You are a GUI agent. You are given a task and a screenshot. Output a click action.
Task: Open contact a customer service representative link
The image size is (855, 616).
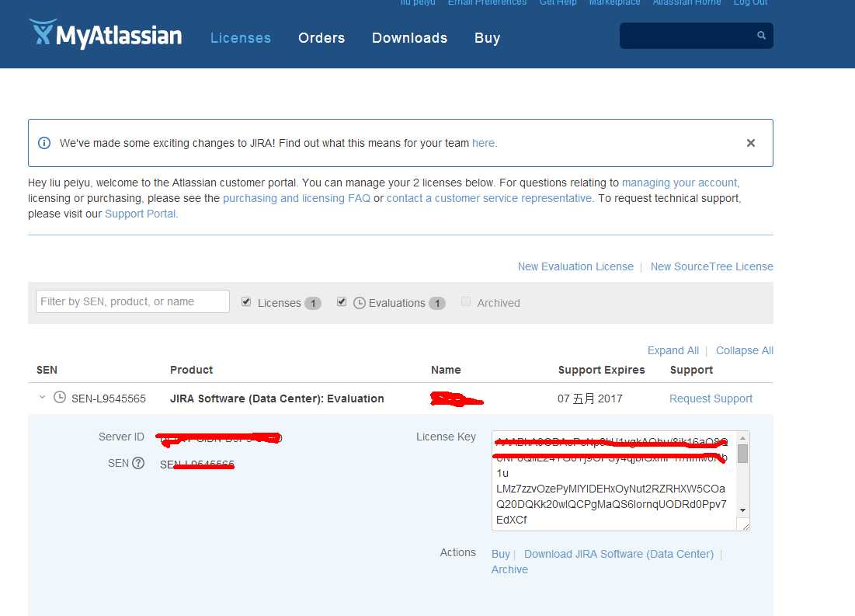click(x=489, y=198)
